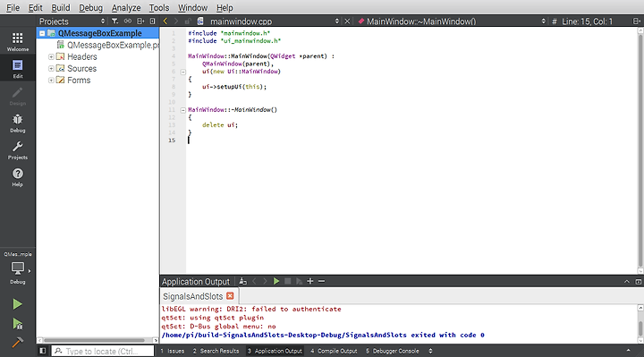This screenshot has width=644, height=357.
Task: Select the SignalsAndSlots output tab
Action: (x=192, y=296)
